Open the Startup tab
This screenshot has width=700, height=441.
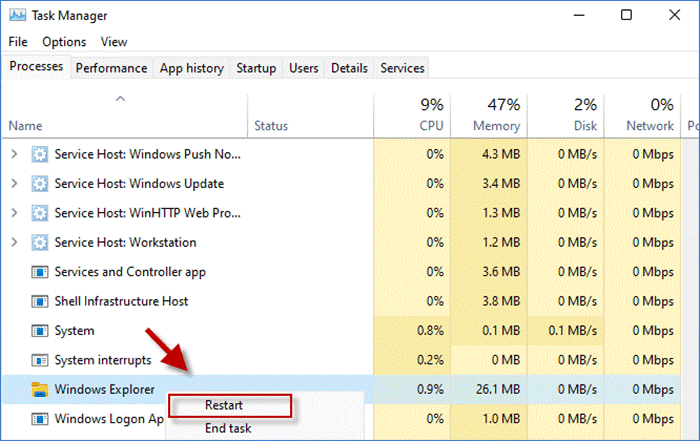click(256, 68)
